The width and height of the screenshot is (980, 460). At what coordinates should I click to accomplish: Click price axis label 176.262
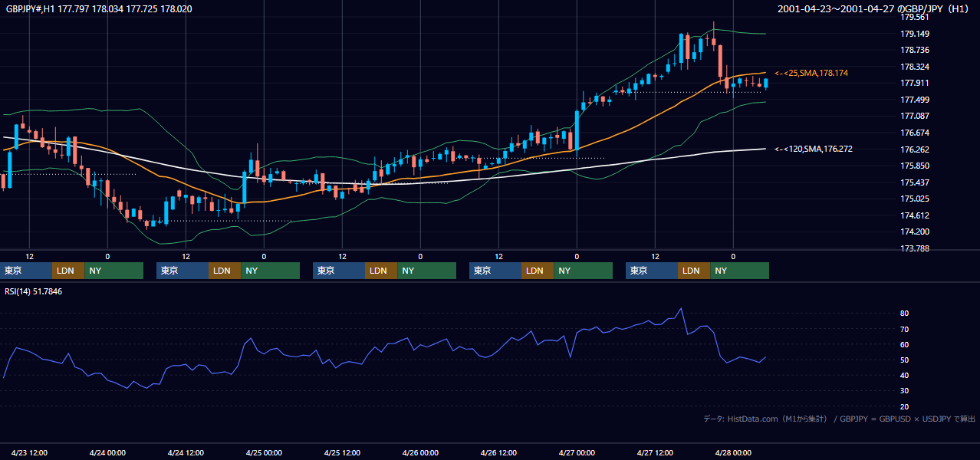(x=915, y=149)
